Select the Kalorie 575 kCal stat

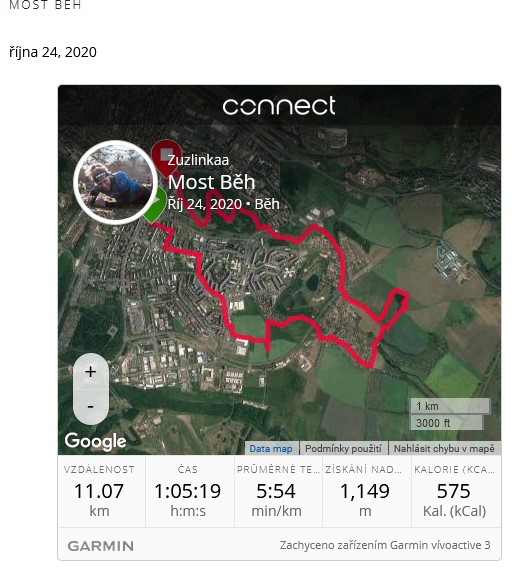pyautogui.click(x=456, y=491)
